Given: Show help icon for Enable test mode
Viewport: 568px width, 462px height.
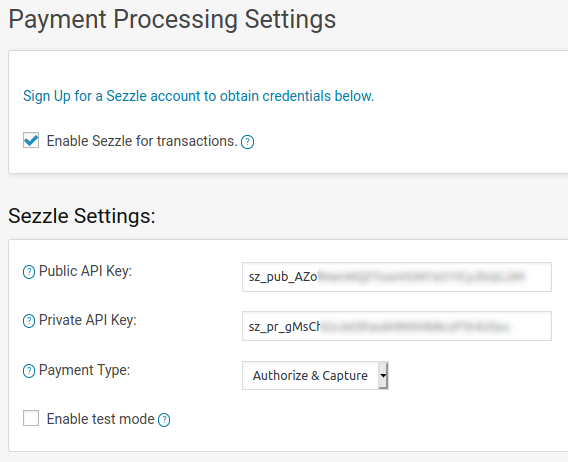Looking at the screenshot, I should [164, 420].
